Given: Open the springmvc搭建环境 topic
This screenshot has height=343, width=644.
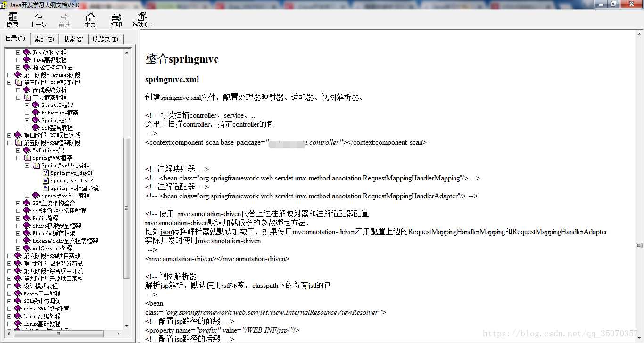Looking at the screenshot, I should (x=74, y=188).
